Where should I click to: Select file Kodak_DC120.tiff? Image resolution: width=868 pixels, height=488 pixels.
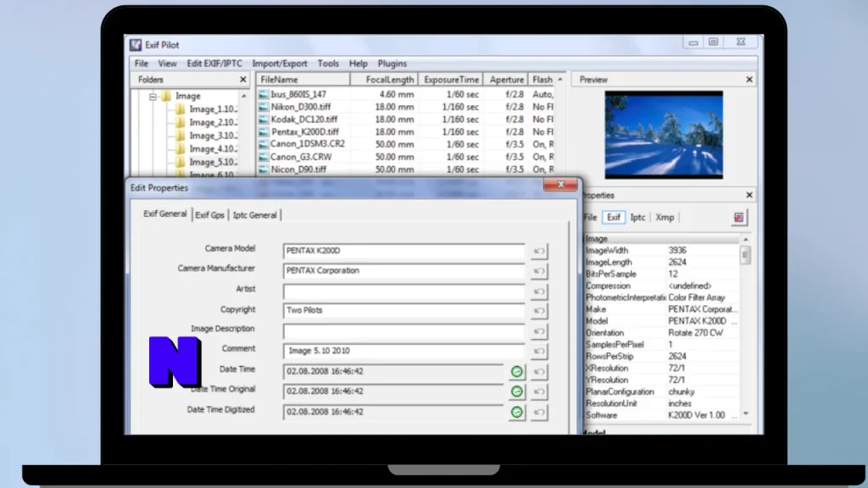(x=304, y=119)
